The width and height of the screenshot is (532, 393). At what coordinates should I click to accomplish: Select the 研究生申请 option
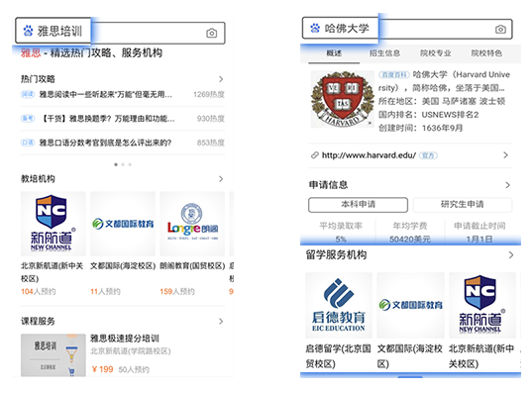tap(462, 205)
